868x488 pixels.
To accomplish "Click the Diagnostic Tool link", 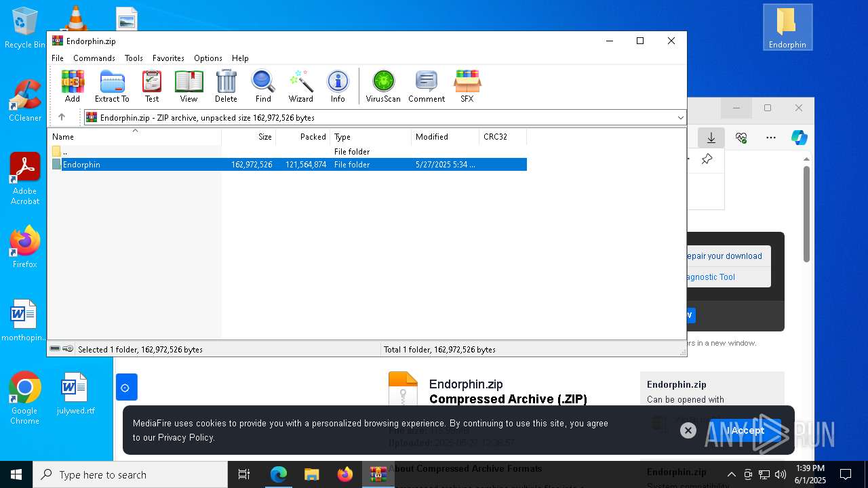I will coord(711,277).
